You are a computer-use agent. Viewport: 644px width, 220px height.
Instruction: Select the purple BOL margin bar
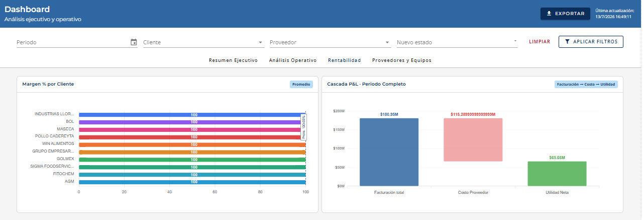tap(192, 122)
